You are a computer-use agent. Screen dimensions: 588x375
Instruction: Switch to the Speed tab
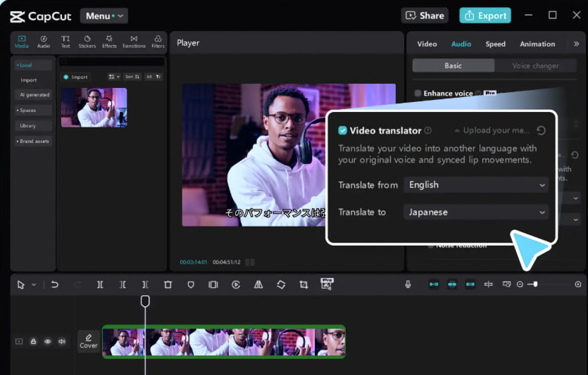pos(495,44)
